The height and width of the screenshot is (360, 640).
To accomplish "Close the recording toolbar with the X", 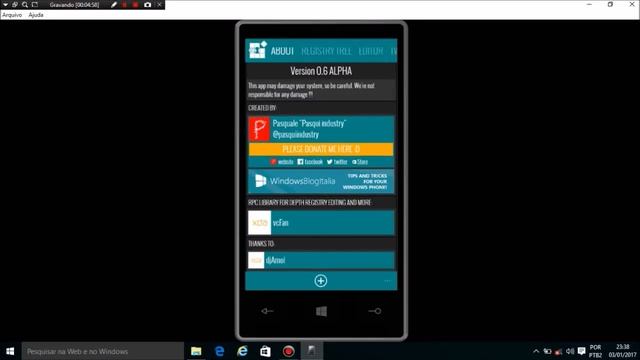I will 160,4.
